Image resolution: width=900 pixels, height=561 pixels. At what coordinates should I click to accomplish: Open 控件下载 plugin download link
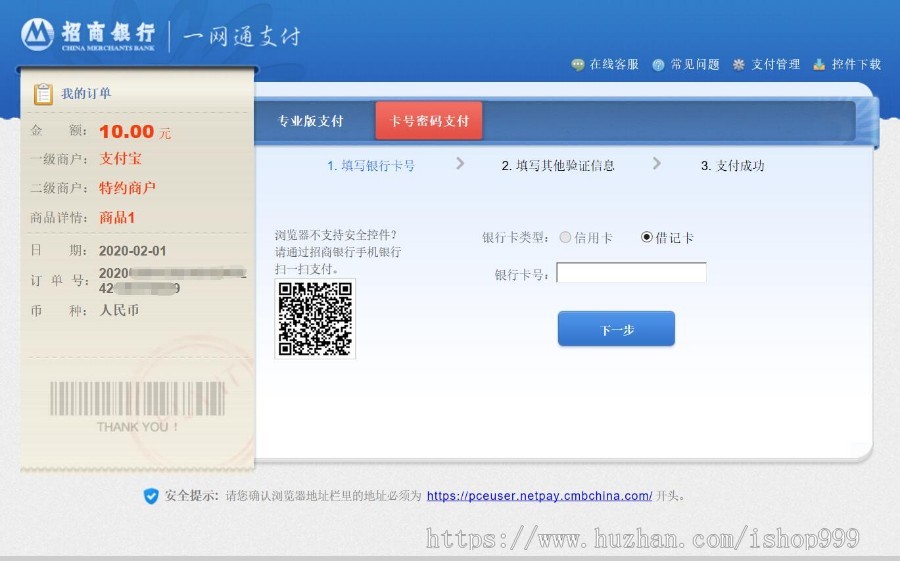pyautogui.click(x=856, y=64)
